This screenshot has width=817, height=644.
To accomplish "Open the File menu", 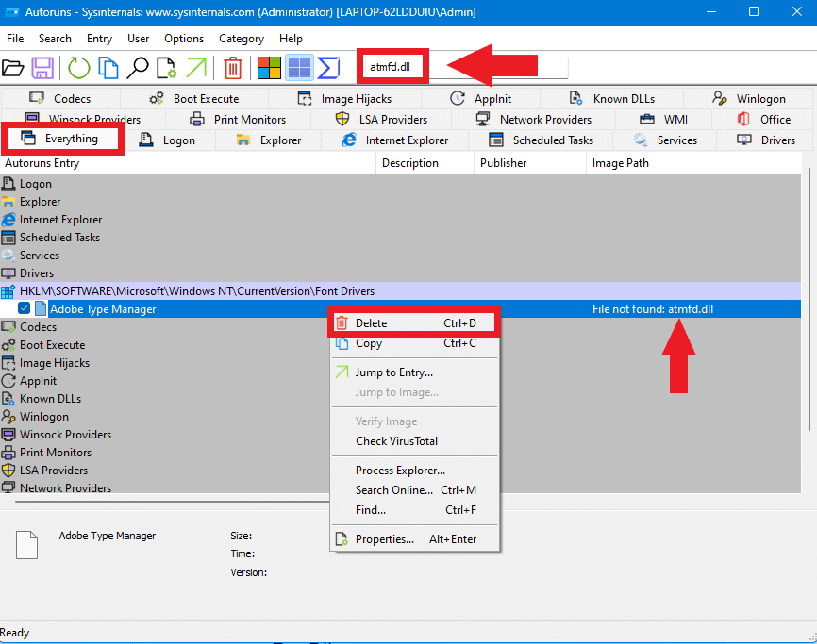I will pos(15,39).
